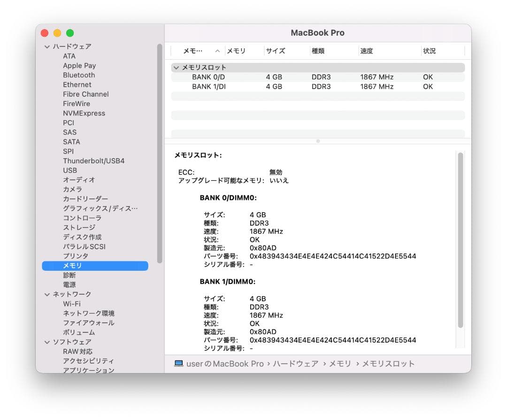The width and height of the screenshot is (507, 420).
Task: Collapse the ハードウェア section in the sidebar
Action: tap(47, 46)
